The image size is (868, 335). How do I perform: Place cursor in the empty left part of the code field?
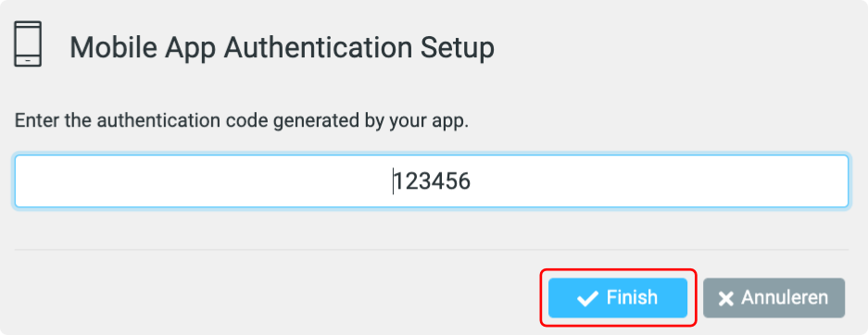pos(199,181)
